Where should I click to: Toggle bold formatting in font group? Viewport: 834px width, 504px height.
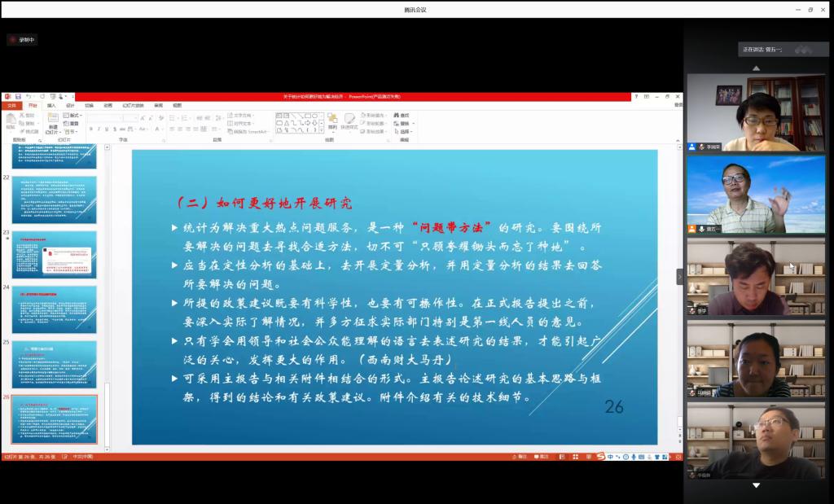(91, 129)
